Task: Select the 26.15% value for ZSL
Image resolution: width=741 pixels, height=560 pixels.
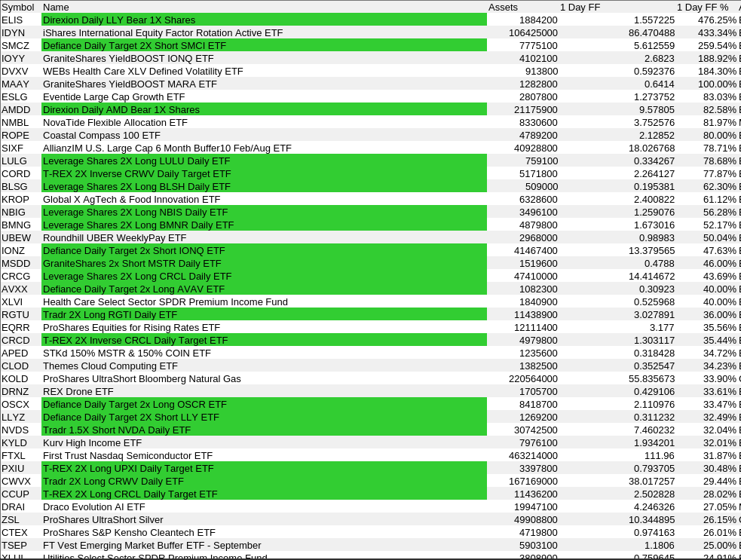Action: pyautogui.click(x=720, y=519)
